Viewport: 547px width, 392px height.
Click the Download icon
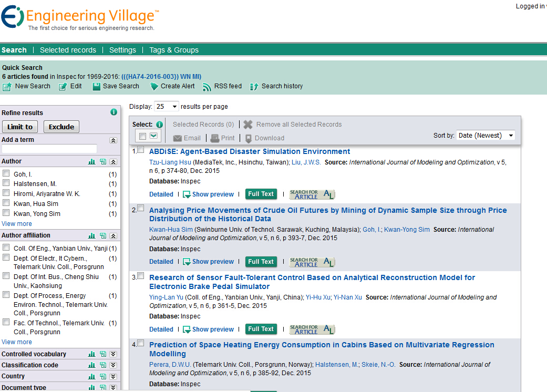point(249,139)
